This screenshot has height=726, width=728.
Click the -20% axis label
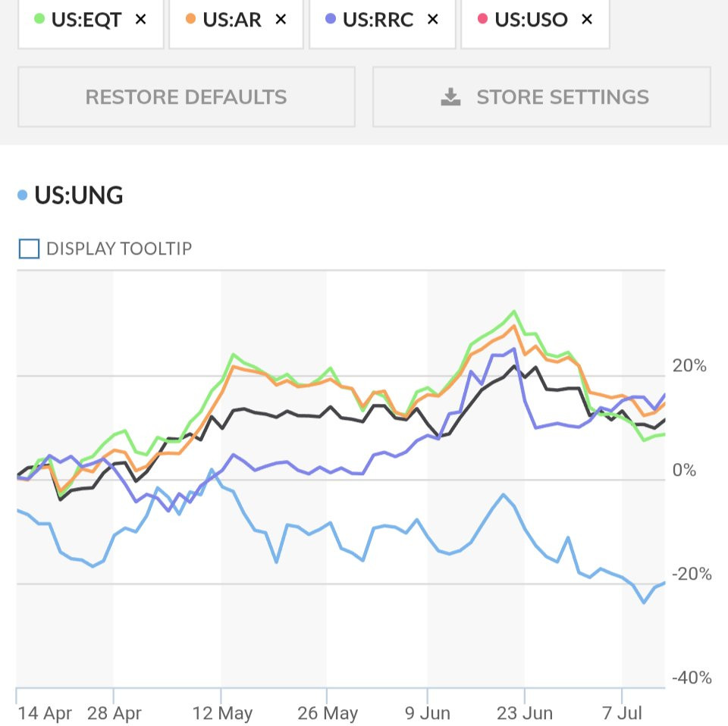click(692, 574)
